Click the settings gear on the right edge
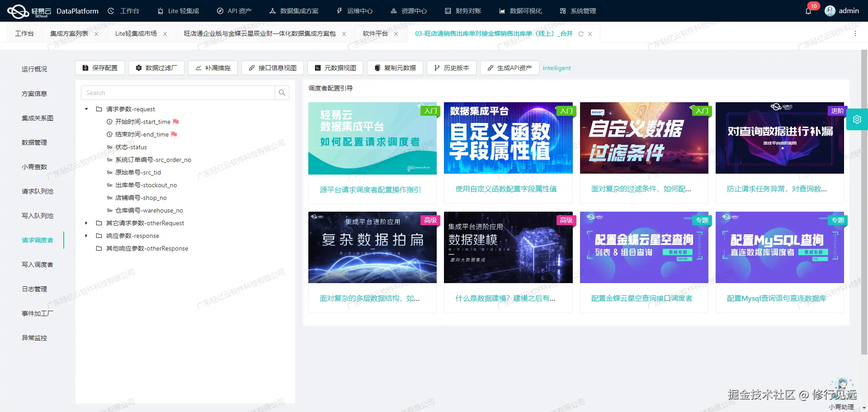The width and height of the screenshot is (868, 412). click(x=857, y=119)
